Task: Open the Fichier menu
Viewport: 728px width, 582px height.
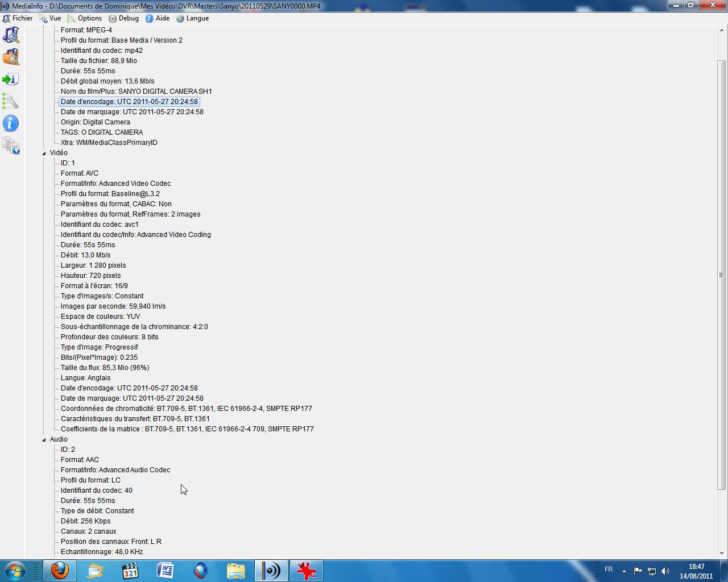Action: [x=18, y=18]
